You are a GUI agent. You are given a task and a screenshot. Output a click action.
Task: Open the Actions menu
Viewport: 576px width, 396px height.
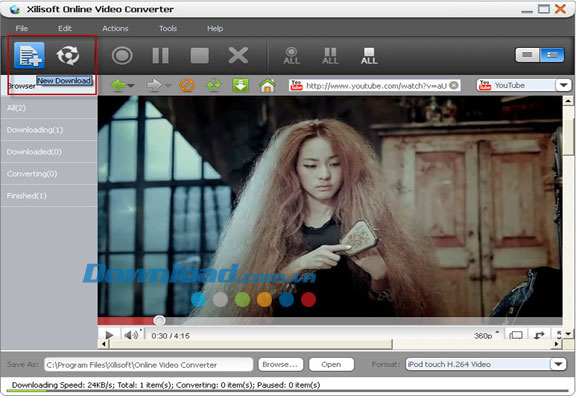[115, 28]
